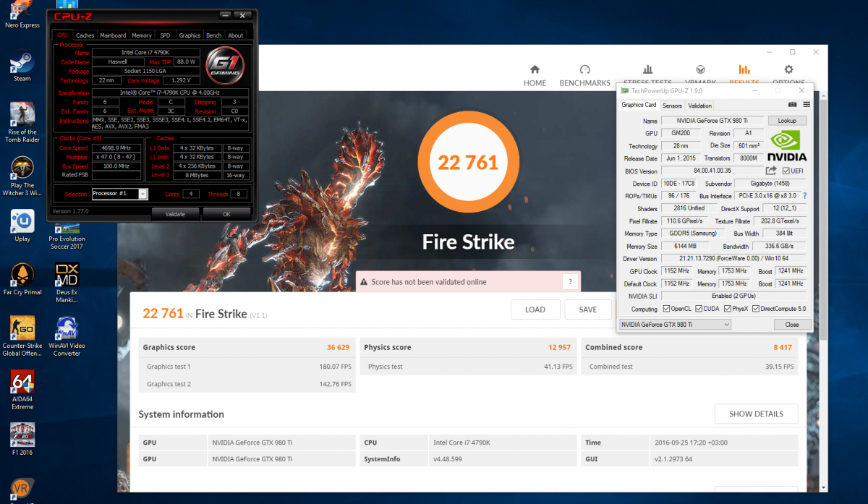This screenshot has width=868, height=504.
Task: Click the Graphics test 1 180.07 FPS
Action: point(335,367)
